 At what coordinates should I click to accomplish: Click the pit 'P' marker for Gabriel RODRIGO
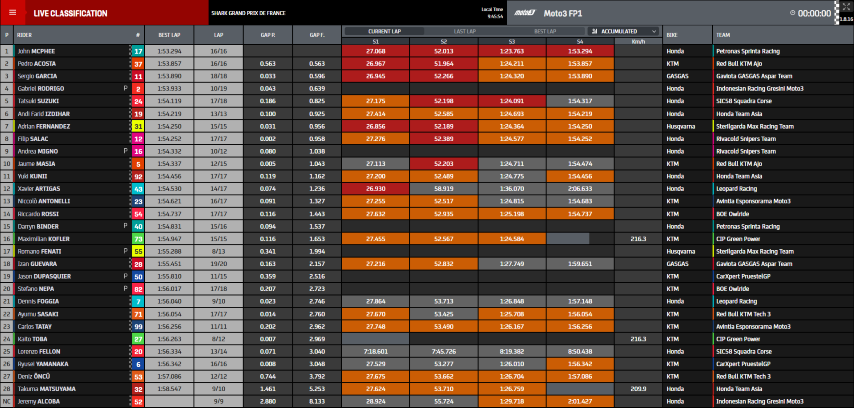(125, 89)
